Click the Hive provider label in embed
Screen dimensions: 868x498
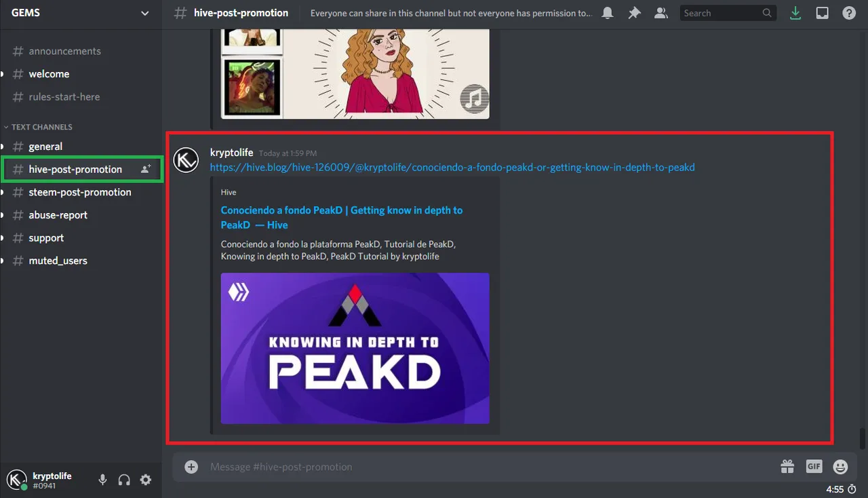[229, 193]
